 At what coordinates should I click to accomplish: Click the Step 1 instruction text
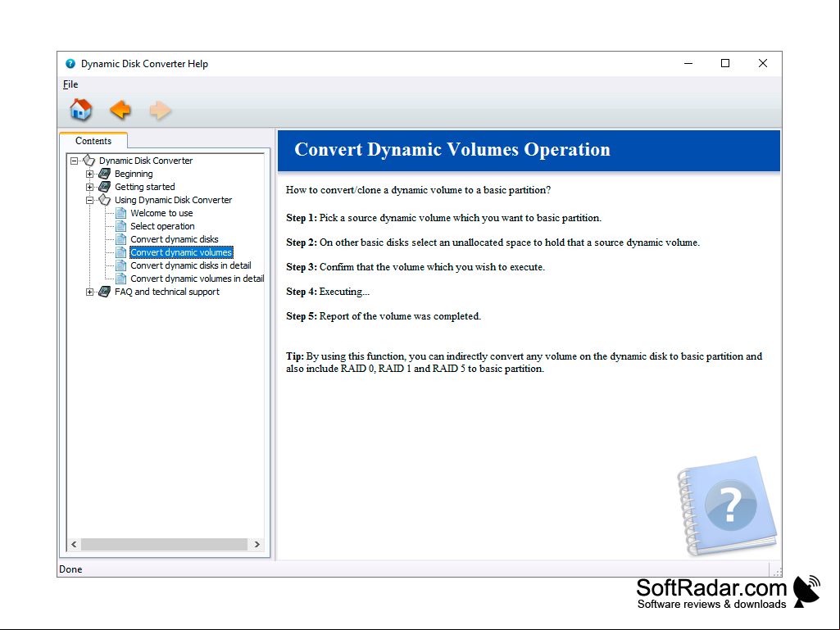point(443,218)
